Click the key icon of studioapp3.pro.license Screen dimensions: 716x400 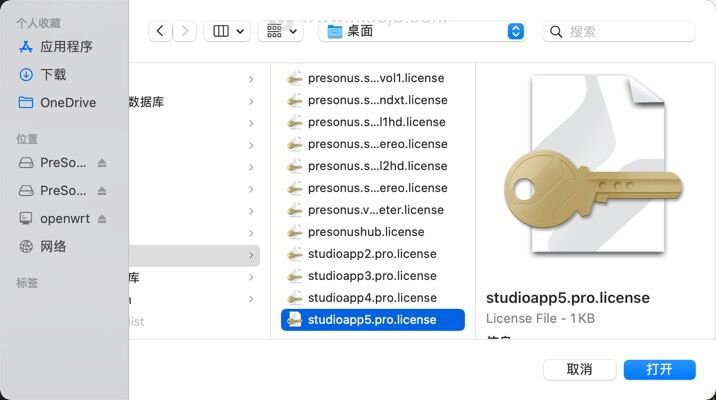tap(295, 275)
